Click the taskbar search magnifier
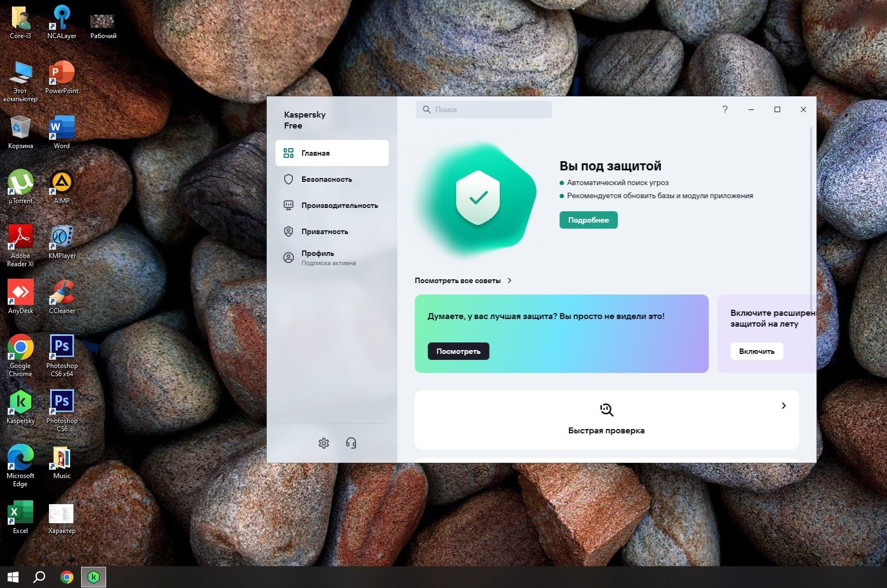Image resolution: width=887 pixels, height=588 pixels. point(39,577)
